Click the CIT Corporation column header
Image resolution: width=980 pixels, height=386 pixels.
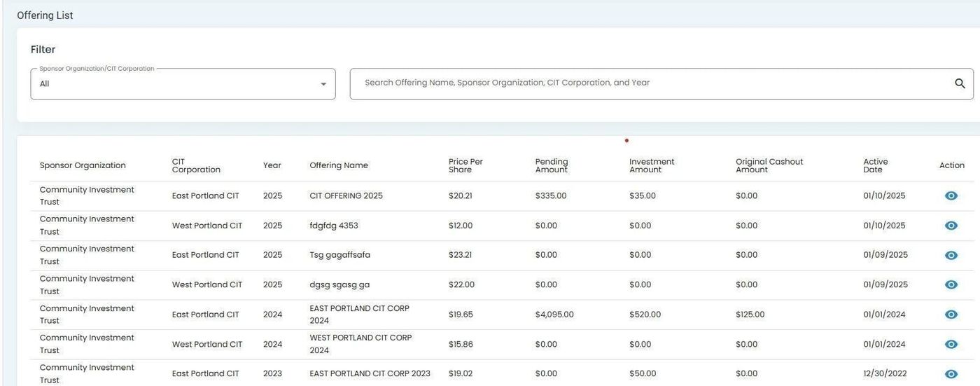(x=196, y=165)
